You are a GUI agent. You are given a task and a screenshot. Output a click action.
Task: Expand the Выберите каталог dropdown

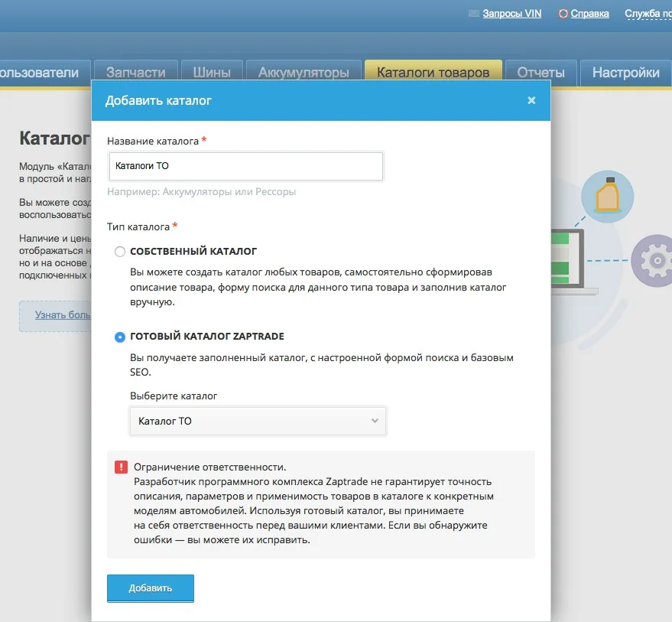tap(258, 421)
